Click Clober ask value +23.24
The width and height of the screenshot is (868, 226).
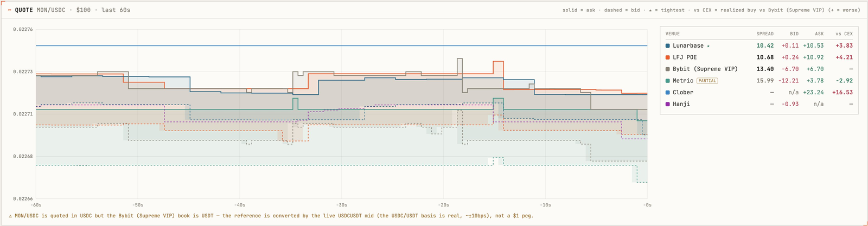(813, 93)
